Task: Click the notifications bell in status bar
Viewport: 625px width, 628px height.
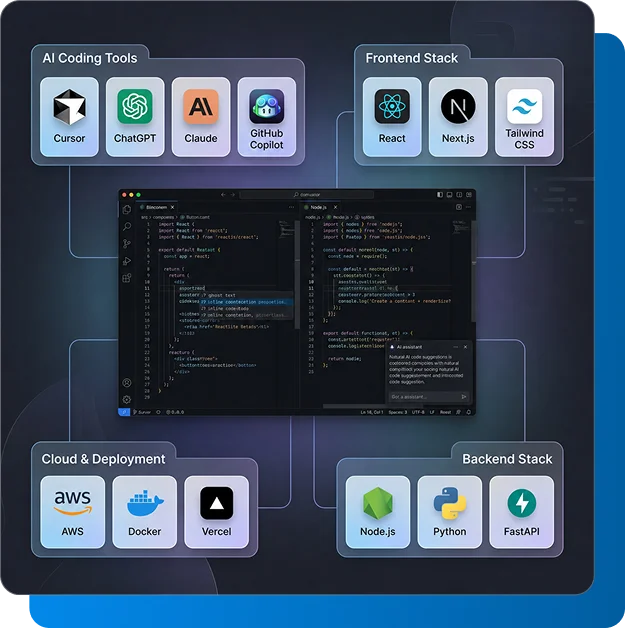Action: [468, 412]
